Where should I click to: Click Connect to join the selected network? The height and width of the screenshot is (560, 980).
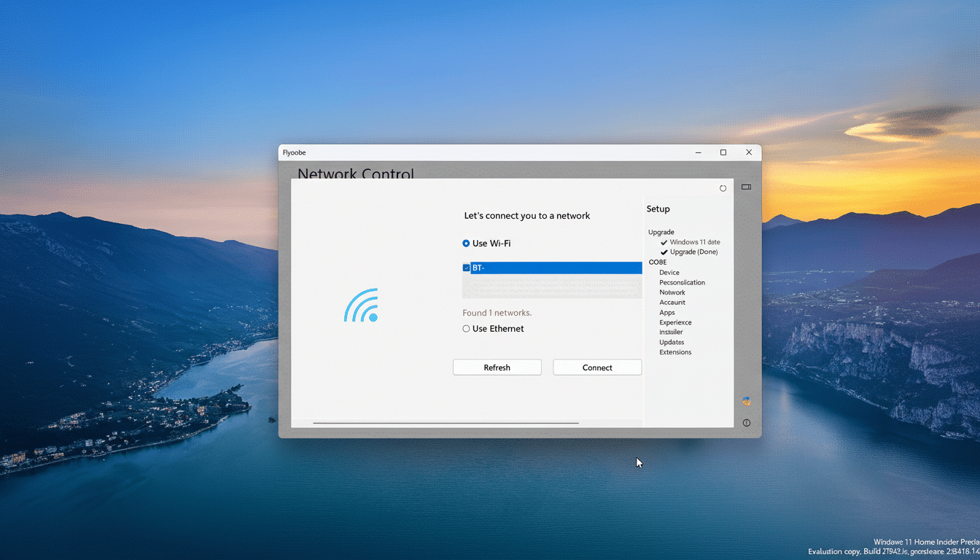[596, 367]
